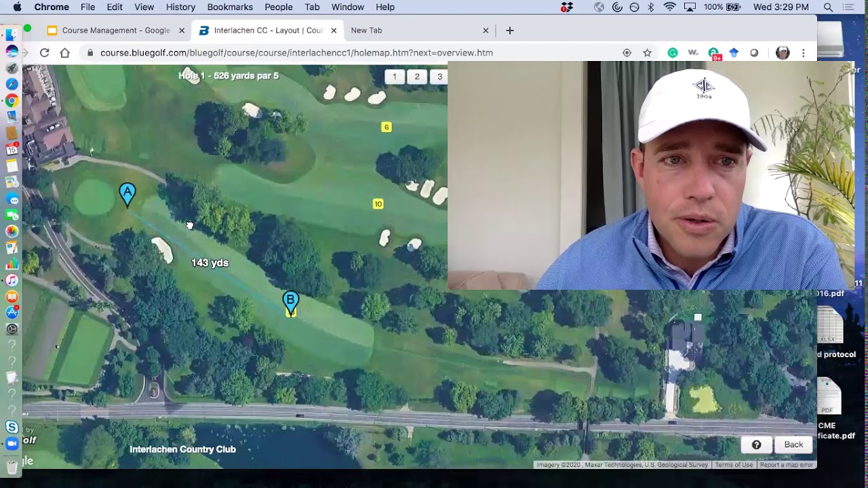868x488 pixels.
Task: Click the Wed 3:29 PM clock
Action: coord(781,7)
